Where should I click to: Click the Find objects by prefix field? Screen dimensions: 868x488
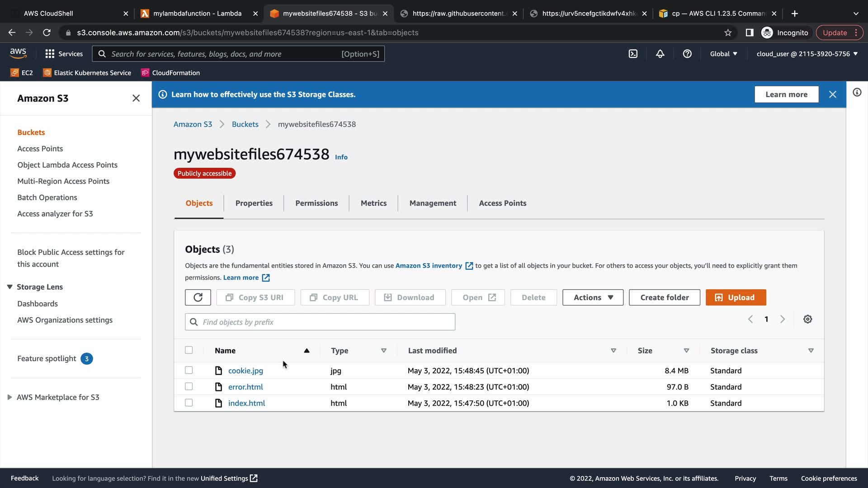(320, 322)
